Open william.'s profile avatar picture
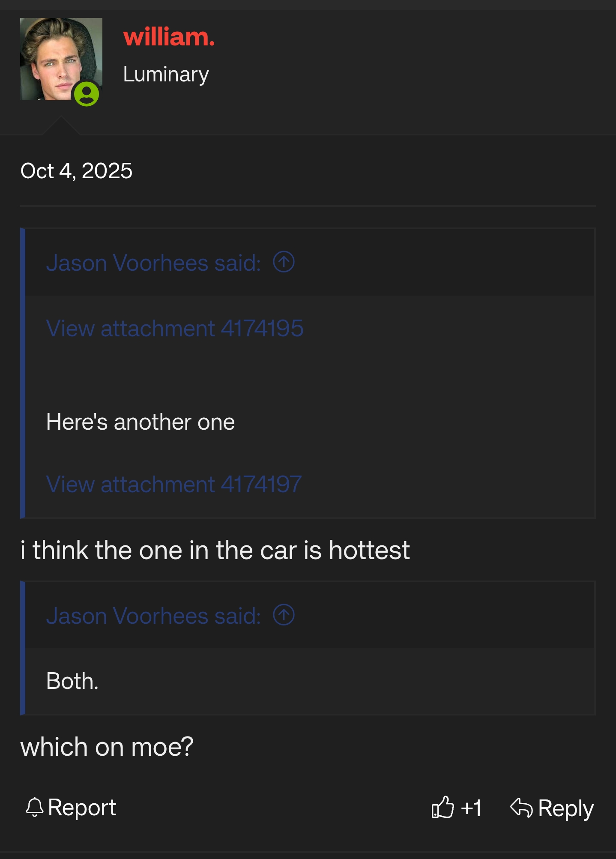Image resolution: width=616 pixels, height=859 pixels. click(61, 59)
